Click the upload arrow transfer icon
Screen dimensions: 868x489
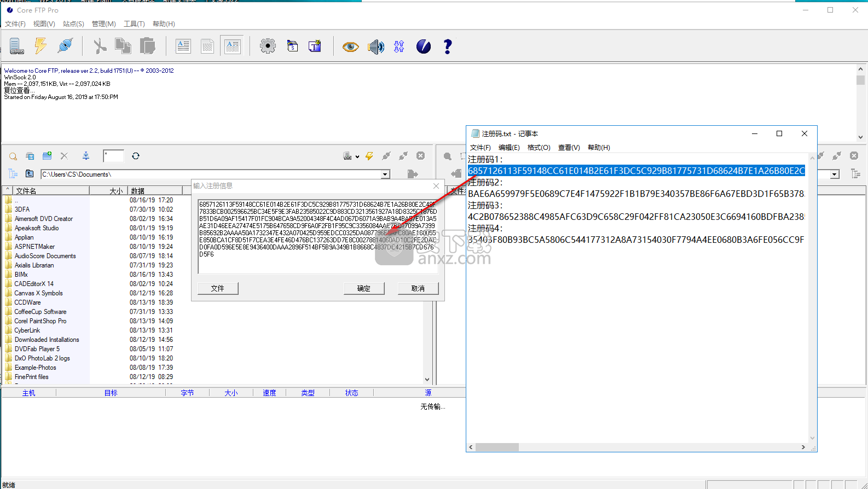click(413, 174)
